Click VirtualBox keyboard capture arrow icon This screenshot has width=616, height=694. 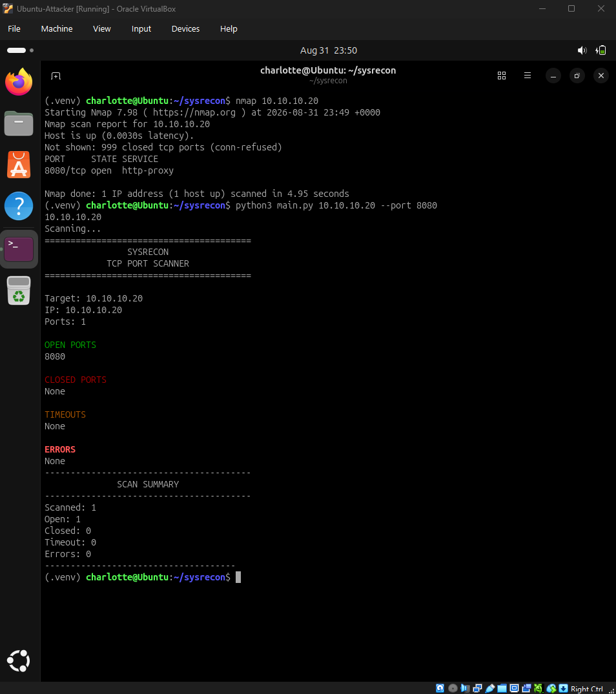[563, 688]
